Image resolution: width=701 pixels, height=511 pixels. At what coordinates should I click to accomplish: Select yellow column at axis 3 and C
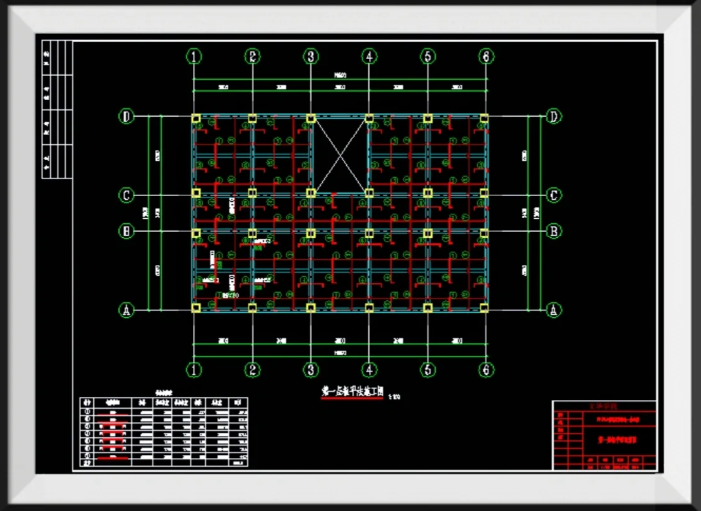[x=311, y=194]
